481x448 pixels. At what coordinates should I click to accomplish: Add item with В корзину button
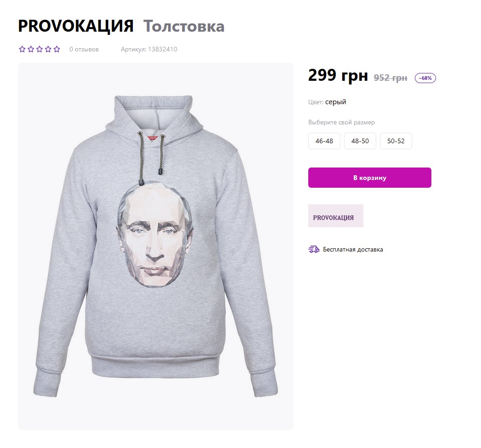point(370,178)
